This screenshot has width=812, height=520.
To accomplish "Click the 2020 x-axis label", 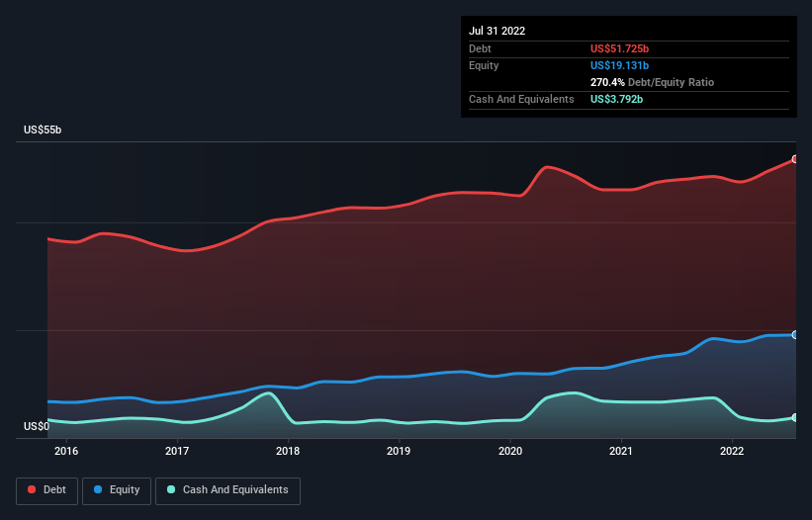I will pos(510,451).
